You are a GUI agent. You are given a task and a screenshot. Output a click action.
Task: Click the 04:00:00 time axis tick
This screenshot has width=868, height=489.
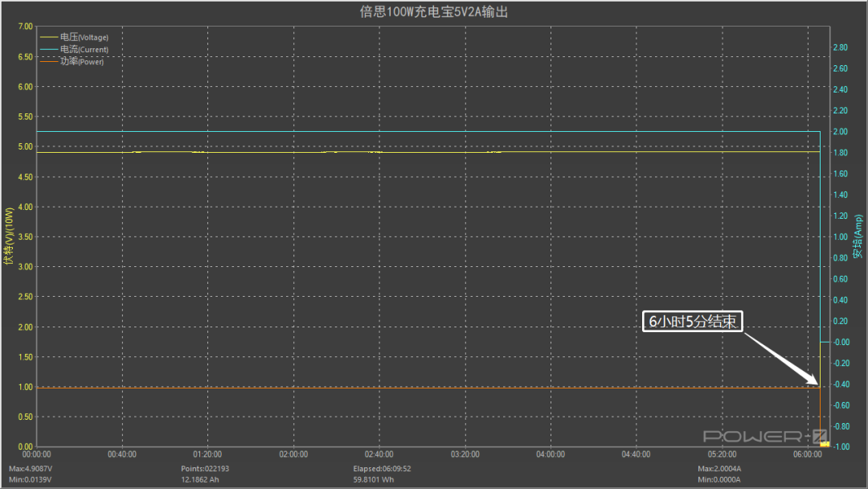[551, 454]
